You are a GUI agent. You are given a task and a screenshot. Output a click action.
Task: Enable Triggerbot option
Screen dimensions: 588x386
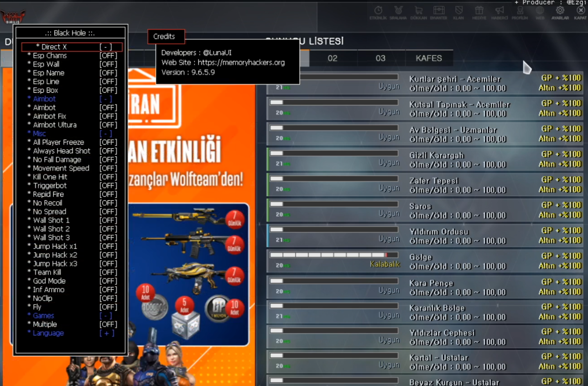tap(72, 186)
